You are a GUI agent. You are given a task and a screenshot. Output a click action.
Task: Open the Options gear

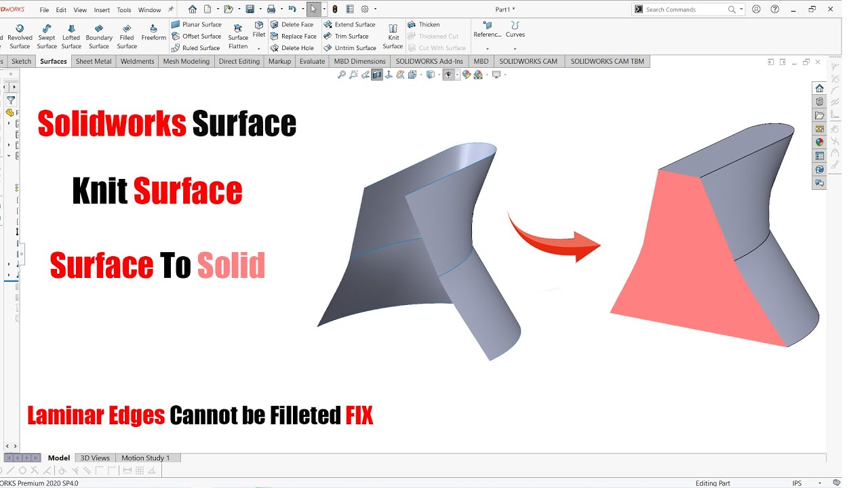point(365,9)
